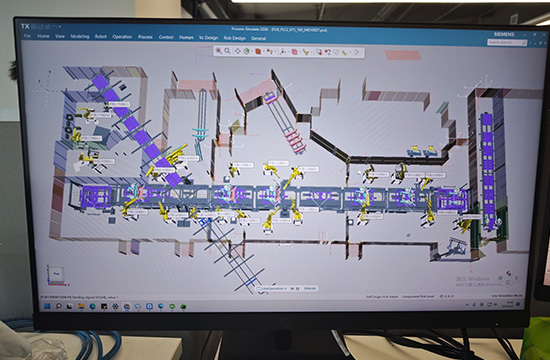This screenshot has height=360, width=550.
Task: Select the Process ribbon tab
Action: pos(145,37)
